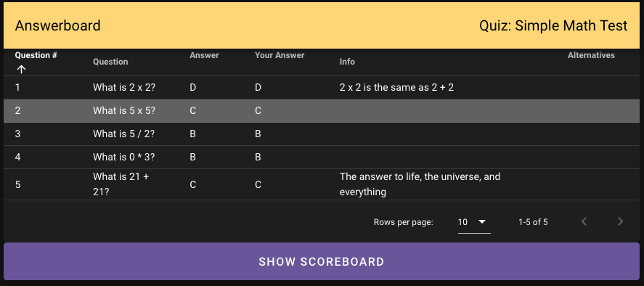
Task: Select the row What is 21 + 21?
Action: tap(322, 184)
